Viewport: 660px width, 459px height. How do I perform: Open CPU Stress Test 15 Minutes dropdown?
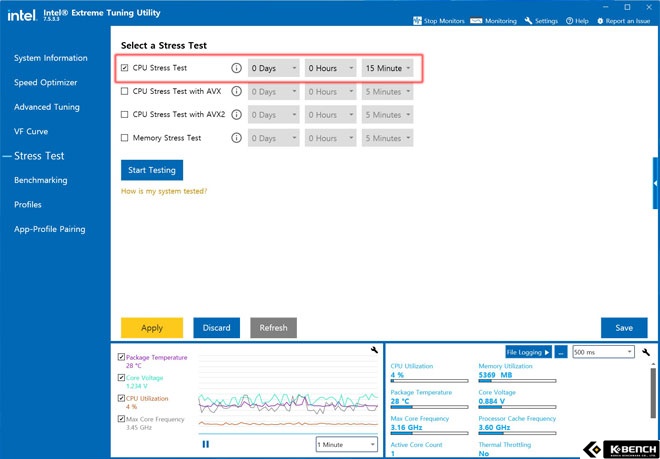(387, 68)
